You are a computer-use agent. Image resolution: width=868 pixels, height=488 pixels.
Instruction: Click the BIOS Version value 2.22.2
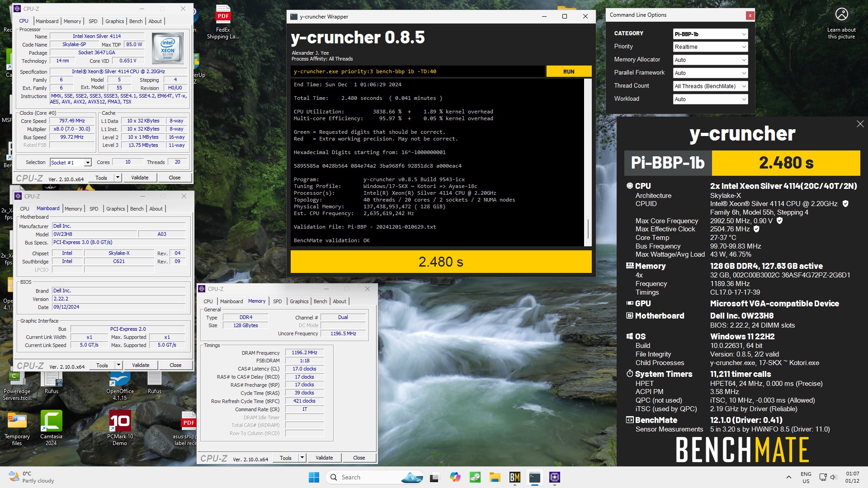pyautogui.click(x=119, y=299)
